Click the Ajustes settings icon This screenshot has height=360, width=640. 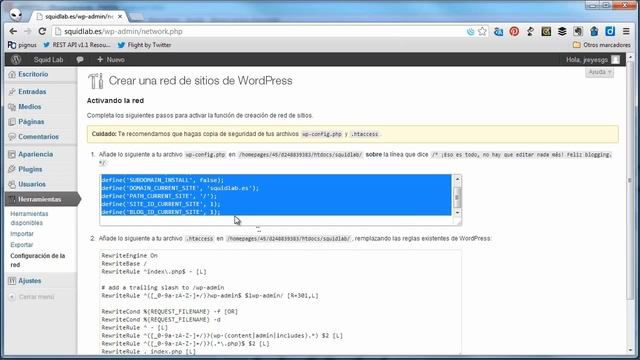[x=12, y=281]
